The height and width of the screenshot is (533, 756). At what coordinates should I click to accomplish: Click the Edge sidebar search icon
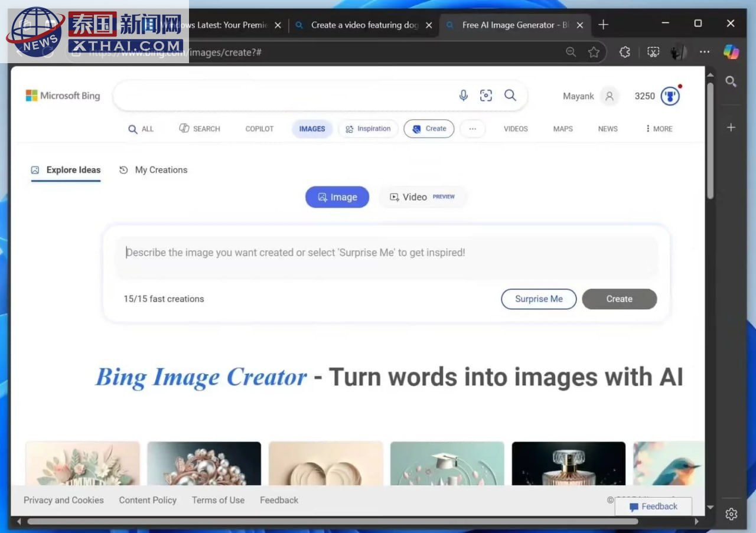coord(731,81)
